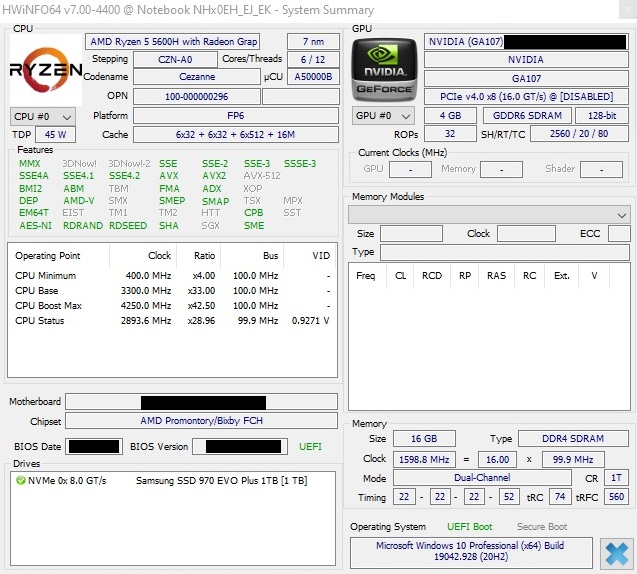Click the 2560 / 20 / 80 shader value

coord(579,134)
